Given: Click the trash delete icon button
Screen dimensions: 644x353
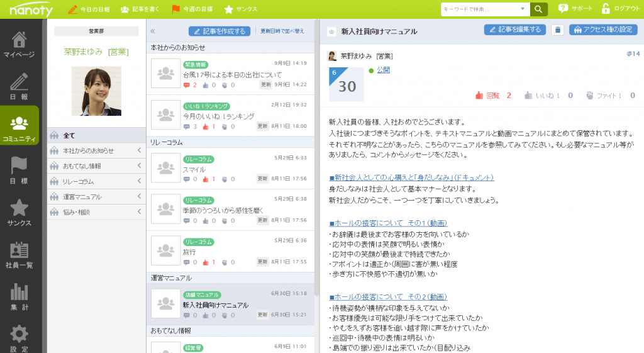Looking at the screenshot, I should (x=557, y=30).
